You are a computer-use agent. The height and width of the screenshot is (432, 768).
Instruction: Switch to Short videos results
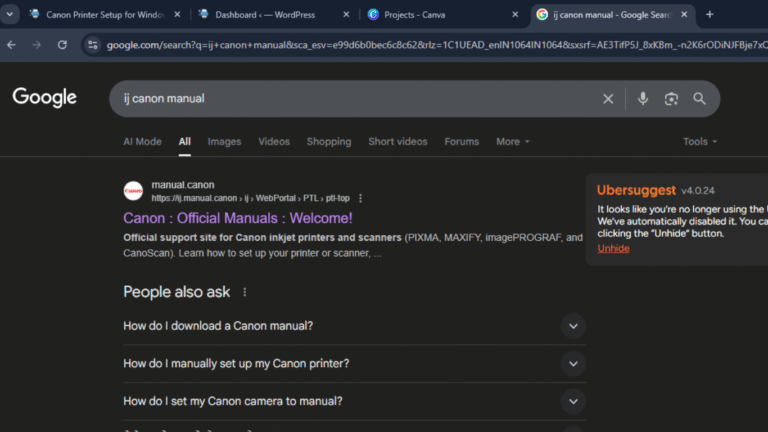[x=398, y=142]
